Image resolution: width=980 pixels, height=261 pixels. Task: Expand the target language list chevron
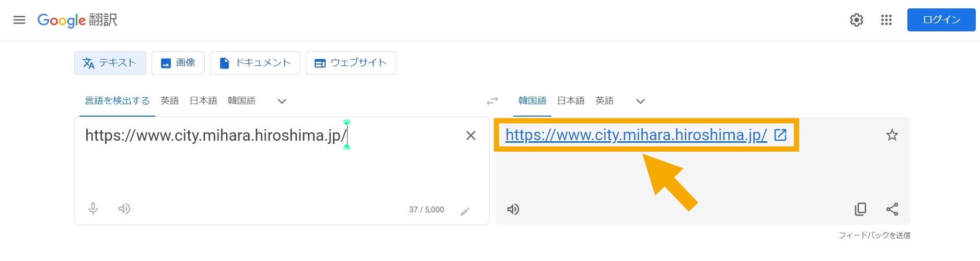coord(640,101)
